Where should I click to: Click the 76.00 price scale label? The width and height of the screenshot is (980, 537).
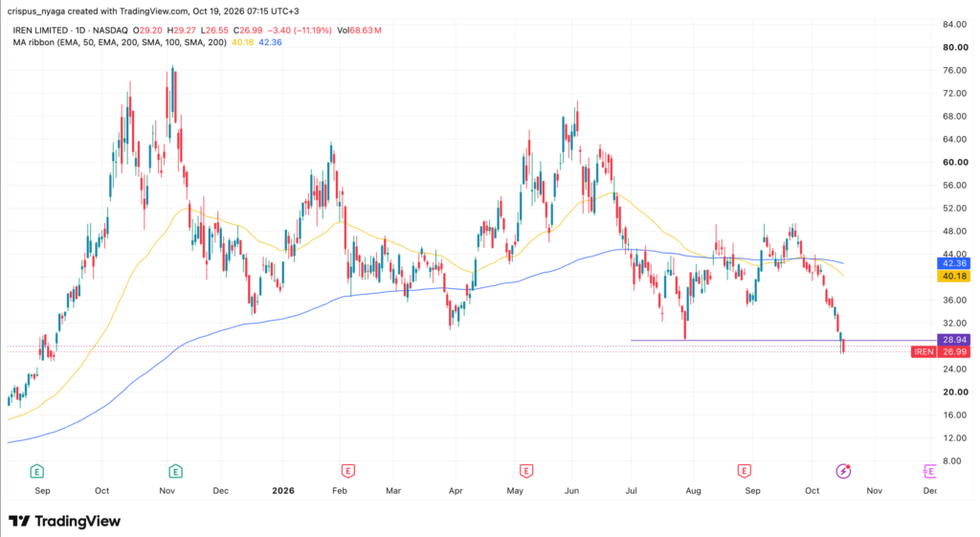(955, 71)
